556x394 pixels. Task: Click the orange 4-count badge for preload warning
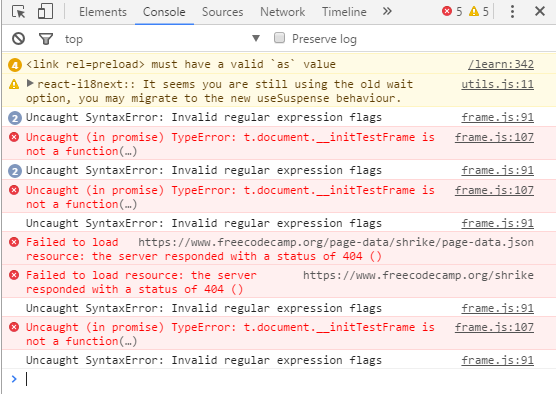(x=15, y=65)
